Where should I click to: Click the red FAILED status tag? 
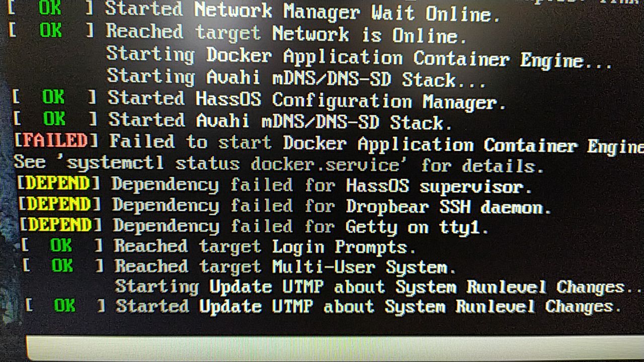56,141
